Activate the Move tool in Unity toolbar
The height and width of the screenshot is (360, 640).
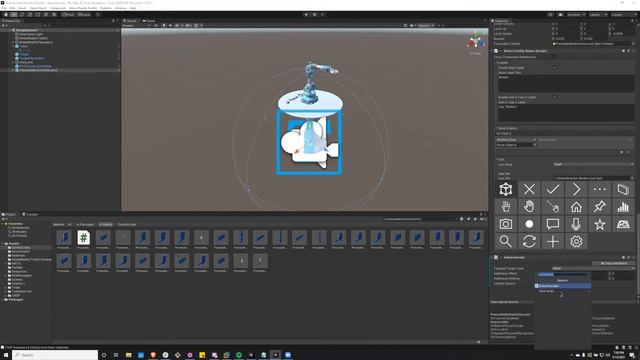pyautogui.click(x=14, y=15)
